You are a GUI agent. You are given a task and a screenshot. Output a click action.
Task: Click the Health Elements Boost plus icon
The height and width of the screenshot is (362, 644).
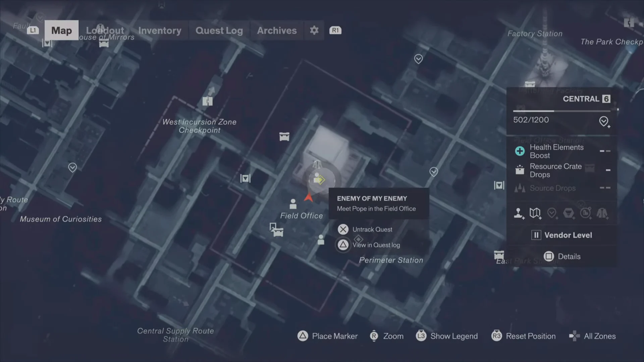tap(520, 151)
